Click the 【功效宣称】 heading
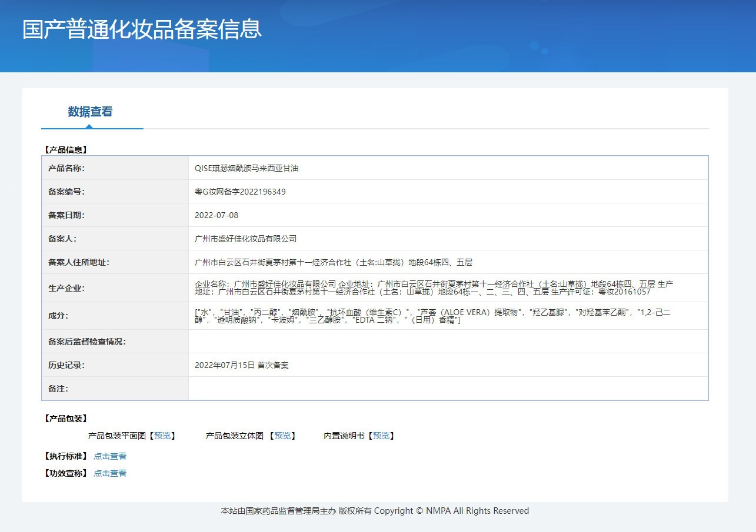The image size is (756, 532). click(65, 473)
